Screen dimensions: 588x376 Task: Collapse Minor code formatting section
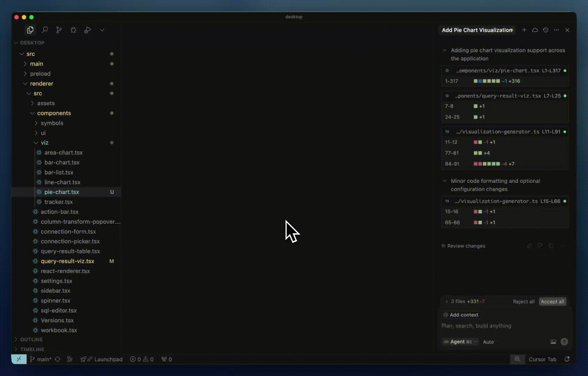pyautogui.click(x=444, y=181)
